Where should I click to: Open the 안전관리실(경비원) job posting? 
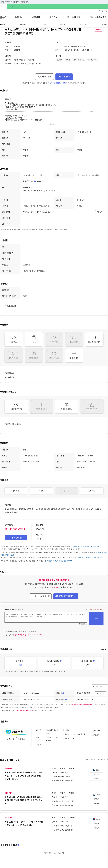click(24, 776)
